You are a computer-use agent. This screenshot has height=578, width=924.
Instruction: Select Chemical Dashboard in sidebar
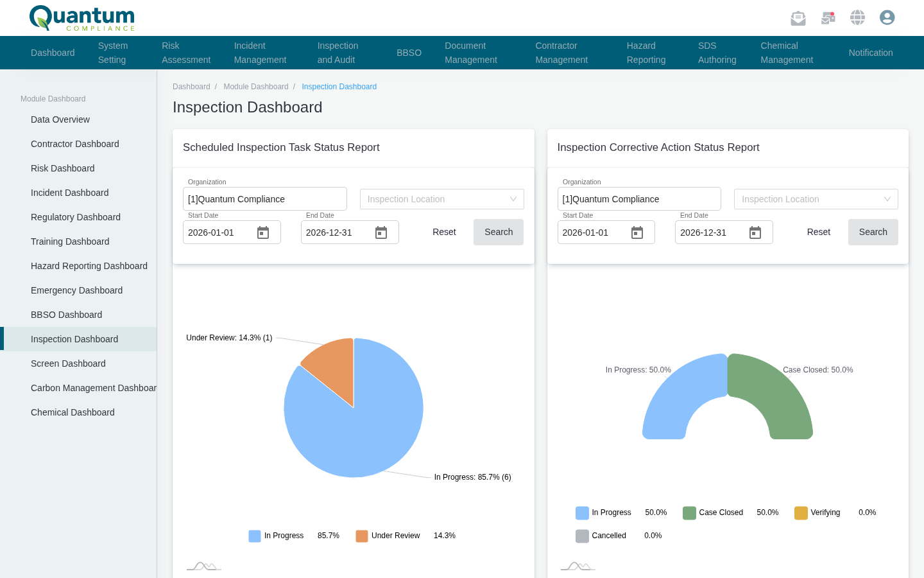click(x=78, y=412)
